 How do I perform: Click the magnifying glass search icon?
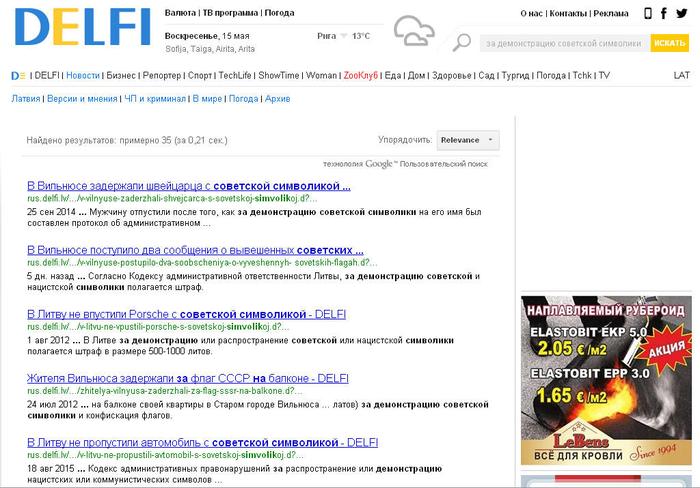(461, 42)
